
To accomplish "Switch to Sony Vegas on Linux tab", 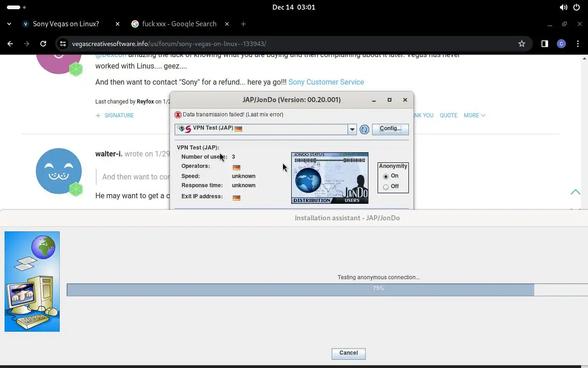I will pyautogui.click(x=66, y=24).
